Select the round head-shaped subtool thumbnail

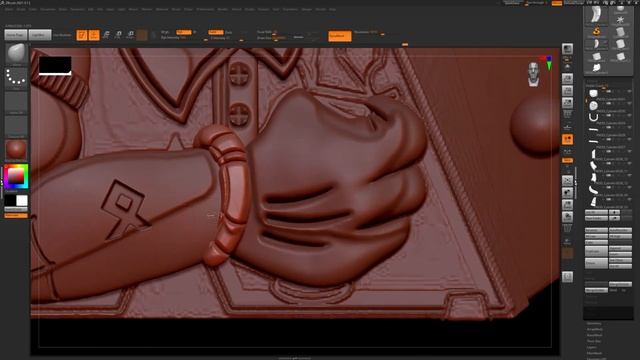[x=593, y=106]
